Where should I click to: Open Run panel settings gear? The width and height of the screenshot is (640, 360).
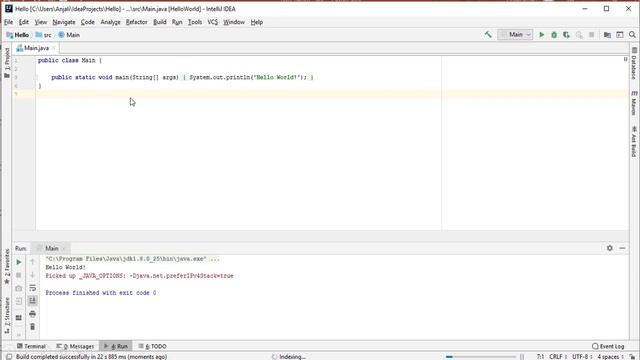(610, 248)
